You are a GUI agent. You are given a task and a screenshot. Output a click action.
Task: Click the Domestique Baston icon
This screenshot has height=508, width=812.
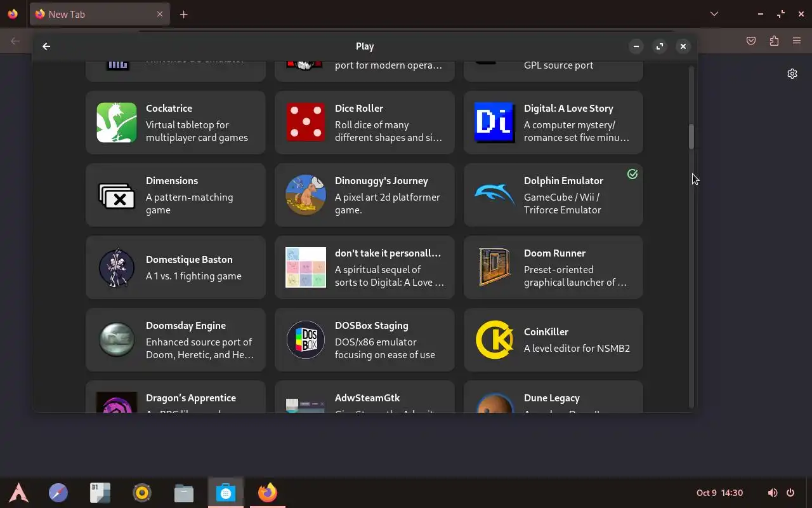117,267
